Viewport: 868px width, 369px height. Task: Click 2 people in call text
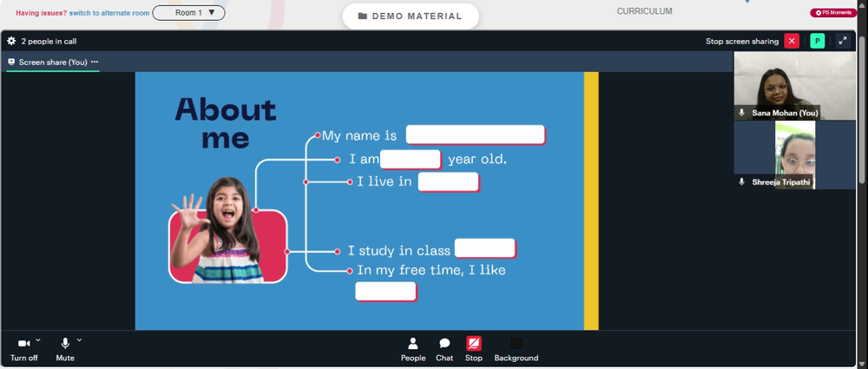49,41
